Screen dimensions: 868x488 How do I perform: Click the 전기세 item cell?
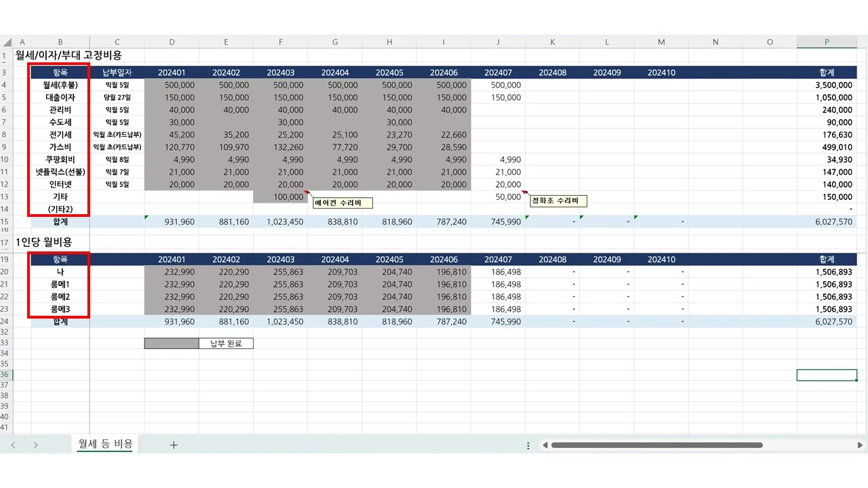pyautogui.click(x=60, y=135)
